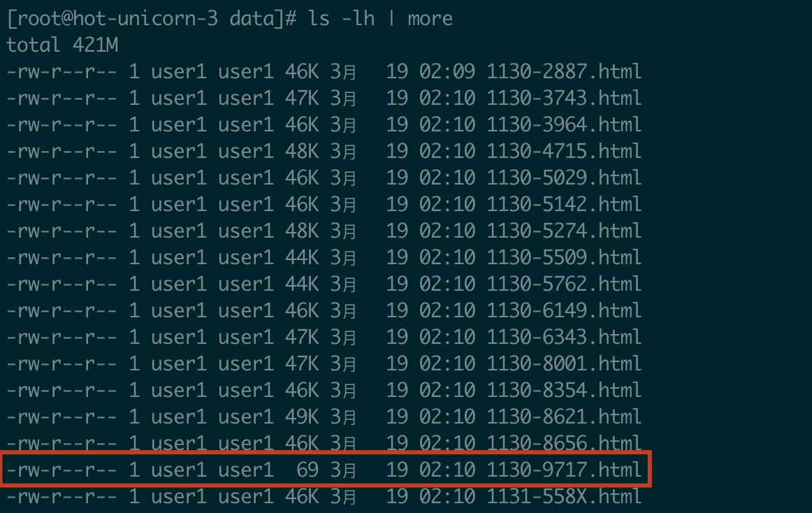Click the 69 byte file size
Viewport: 812px width, 513px height.
307,470
